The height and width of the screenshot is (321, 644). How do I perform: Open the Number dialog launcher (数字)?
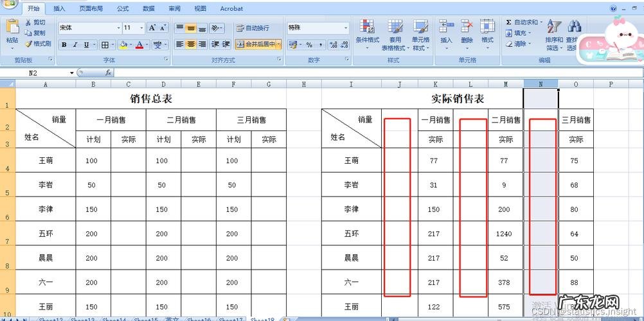coord(347,60)
